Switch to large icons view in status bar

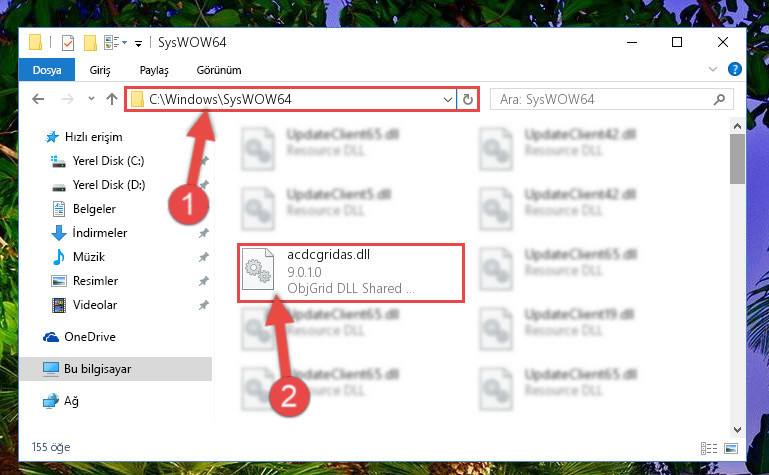pos(731,448)
